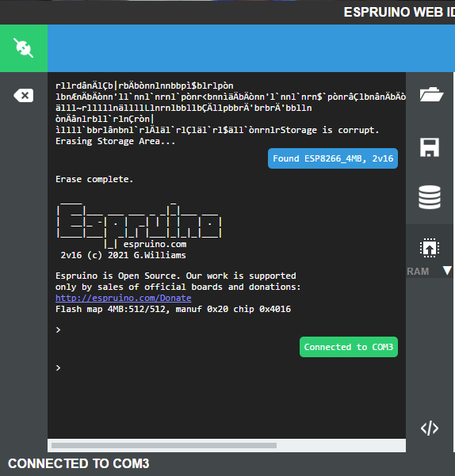455x476 pixels.
Task: Save the file with the floppy disk icon
Action: [430, 147]
